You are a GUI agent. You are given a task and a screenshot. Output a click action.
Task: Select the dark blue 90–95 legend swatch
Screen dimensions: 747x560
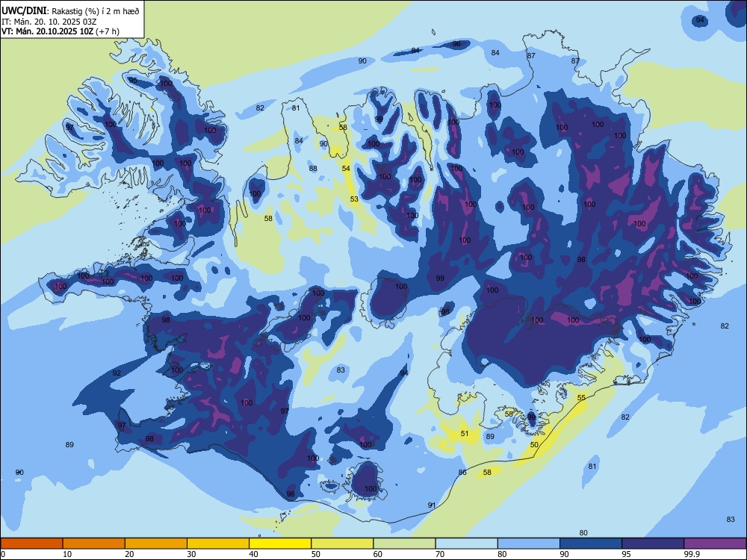(591, 544)
